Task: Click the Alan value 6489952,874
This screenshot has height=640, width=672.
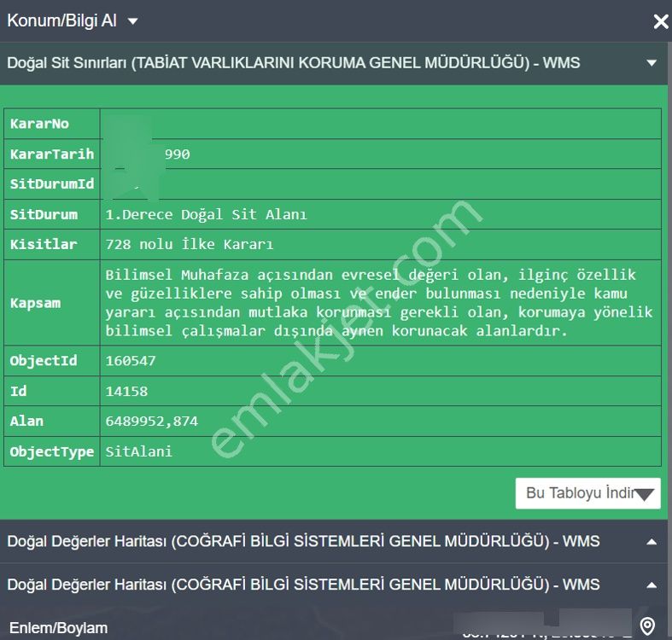Action: tap(151, 422)
